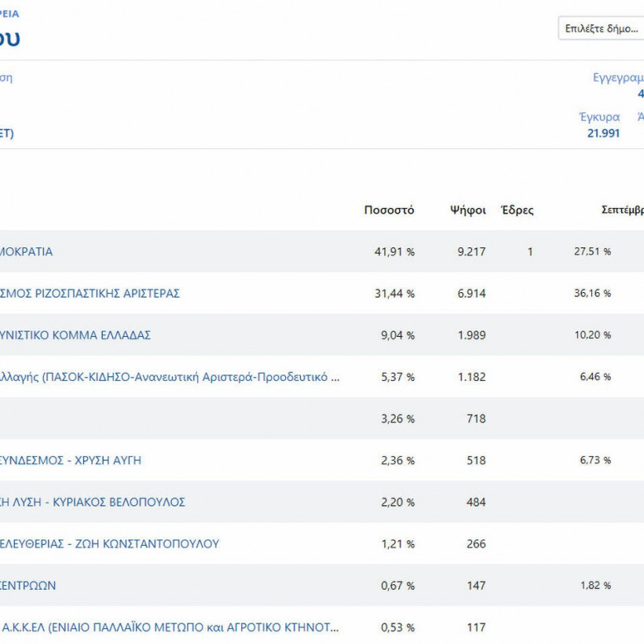Select the 3,26 % percentage cell
644x644 pixels.
pos(397,419)
